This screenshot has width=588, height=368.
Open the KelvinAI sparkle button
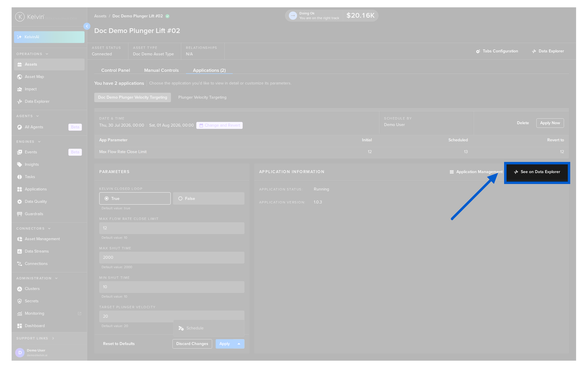click(49, 37)
